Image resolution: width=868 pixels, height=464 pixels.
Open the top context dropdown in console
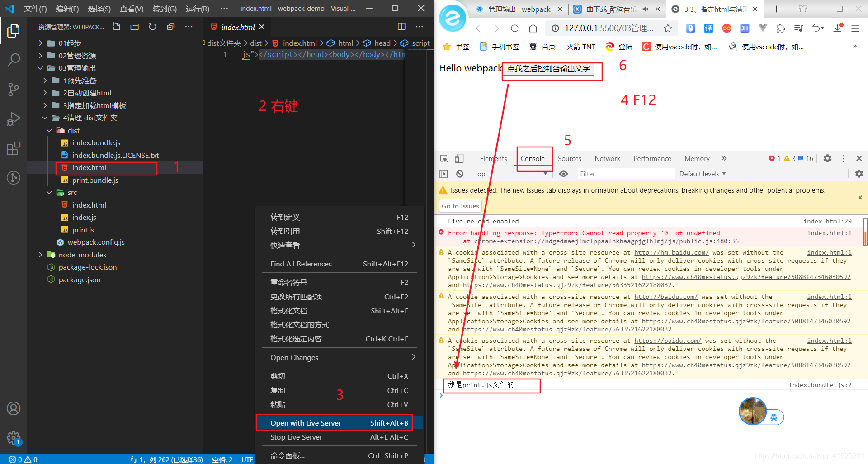(511, 174)
